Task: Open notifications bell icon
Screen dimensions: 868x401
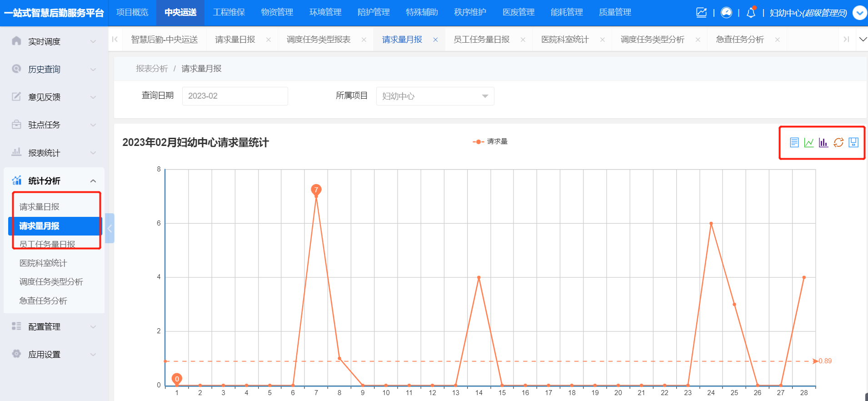Action: [751, 13]
